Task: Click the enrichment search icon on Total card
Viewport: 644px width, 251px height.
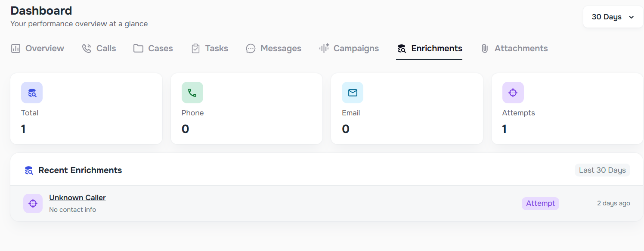Action: (x=31, y=92)
